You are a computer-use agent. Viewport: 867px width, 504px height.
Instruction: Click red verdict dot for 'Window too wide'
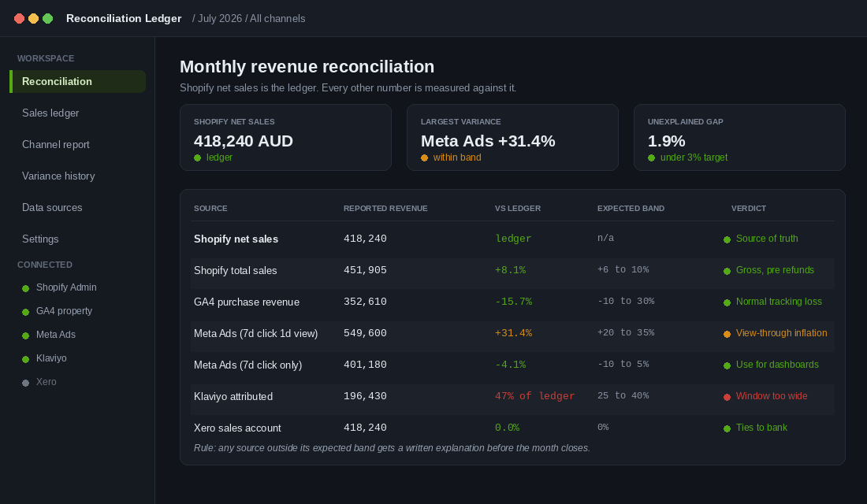click(727, 397)
